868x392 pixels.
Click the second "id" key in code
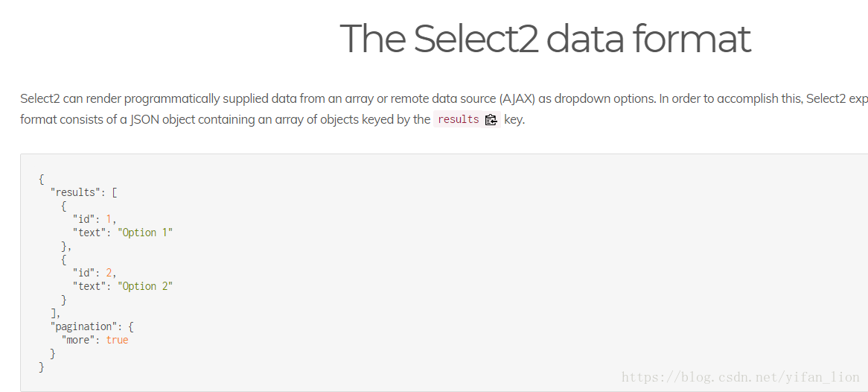click(84, 273)
